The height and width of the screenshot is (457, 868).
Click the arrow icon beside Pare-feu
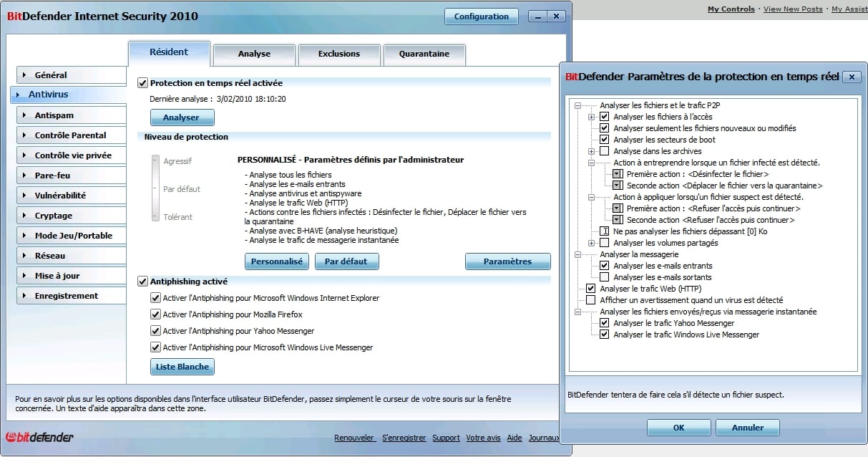click(24, 175)
